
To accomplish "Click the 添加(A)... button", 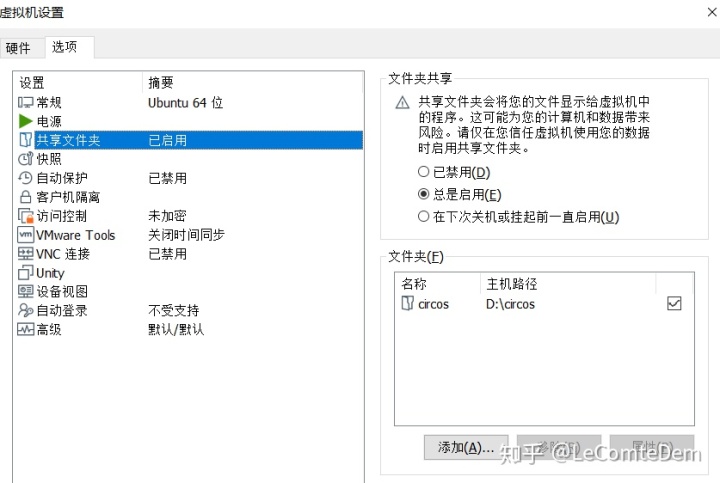I will [466, 447].
